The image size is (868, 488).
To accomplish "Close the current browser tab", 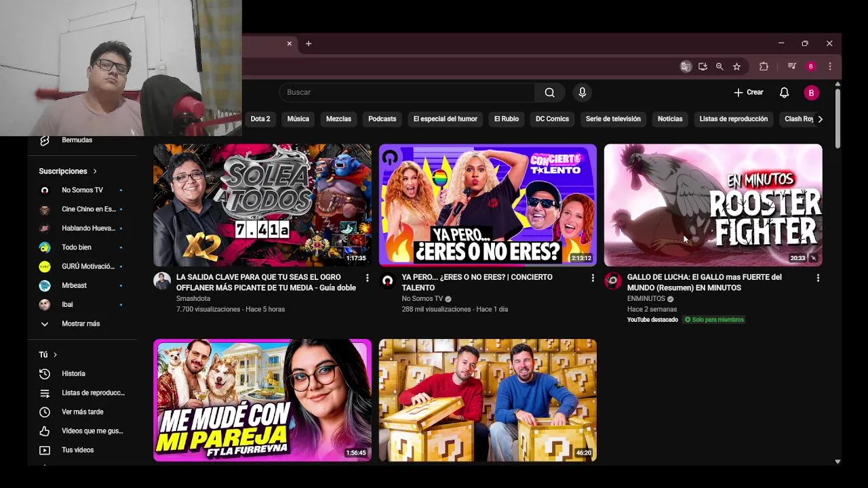I will 289,43.
